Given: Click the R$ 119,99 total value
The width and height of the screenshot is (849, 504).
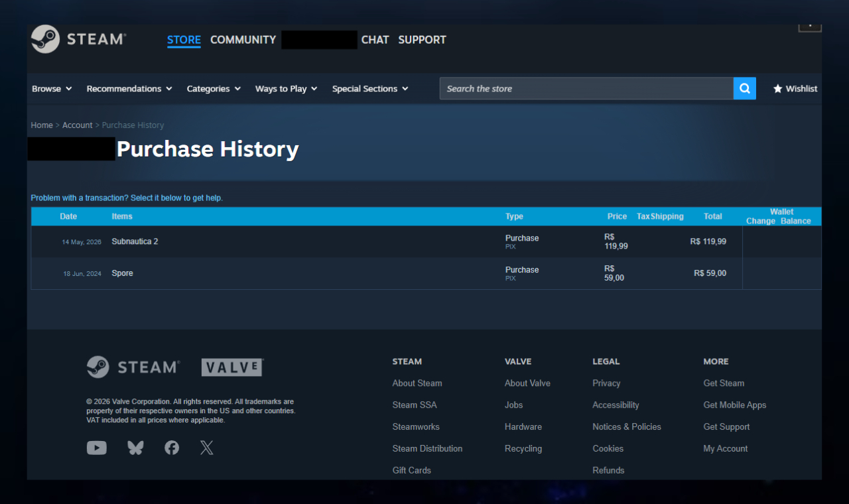Looking at the screenshot, I should tap(708, 241).
